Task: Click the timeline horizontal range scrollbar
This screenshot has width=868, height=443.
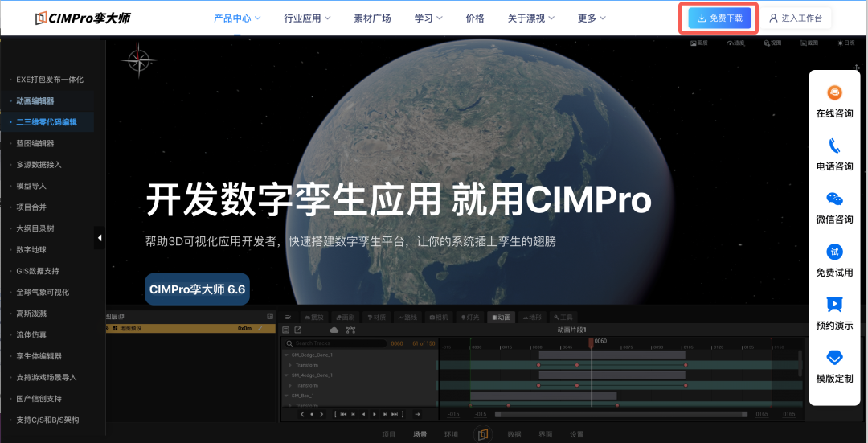Action: click(620, 414)
